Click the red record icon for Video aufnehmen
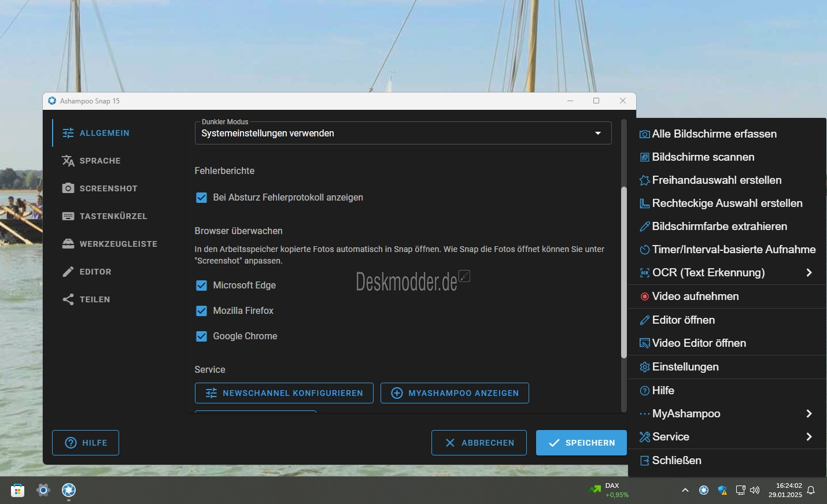The width and height of the screenshot is (827, 504). tap(644, 297)
